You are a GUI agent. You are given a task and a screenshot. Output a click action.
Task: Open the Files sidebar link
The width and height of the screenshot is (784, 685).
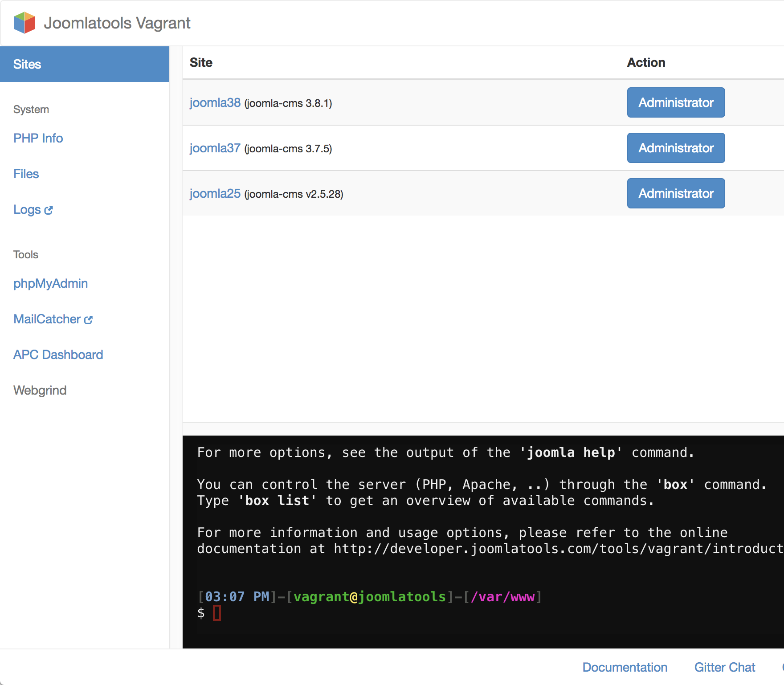pos(26,174)
